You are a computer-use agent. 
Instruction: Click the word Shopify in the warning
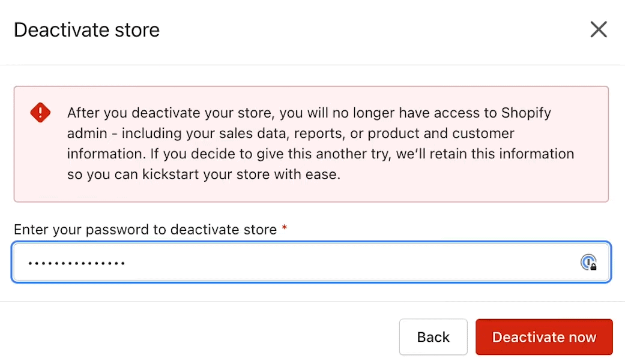[x=526, y=113]
